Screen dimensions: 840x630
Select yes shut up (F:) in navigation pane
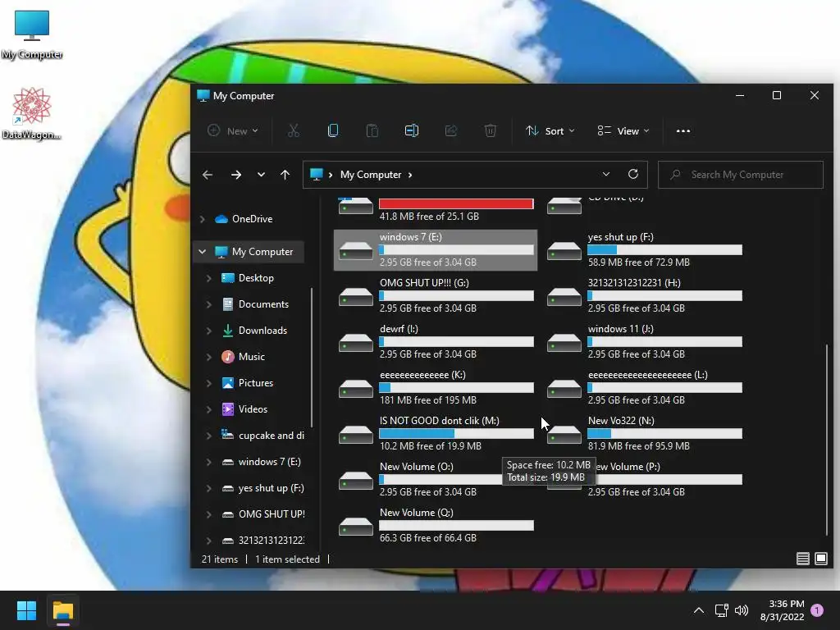(271, 488)
